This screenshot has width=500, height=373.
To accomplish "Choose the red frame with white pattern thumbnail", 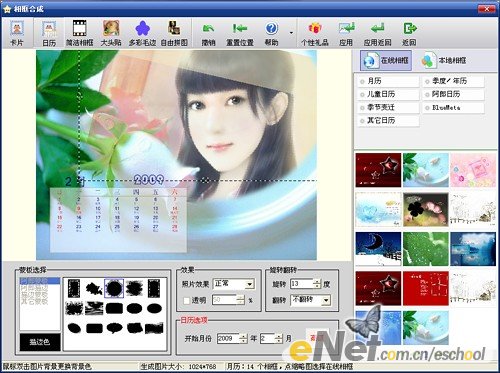I will 426,288.
